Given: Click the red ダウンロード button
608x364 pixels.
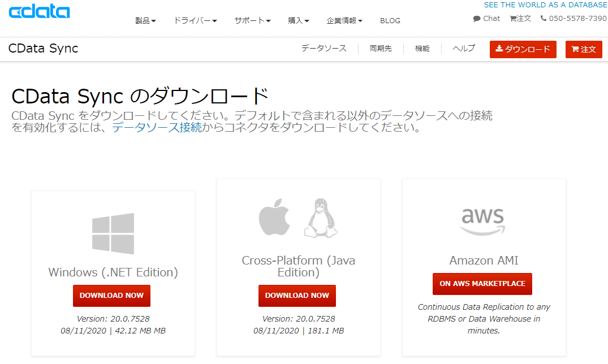Looking at the screenshot, I should pos(523,49).
